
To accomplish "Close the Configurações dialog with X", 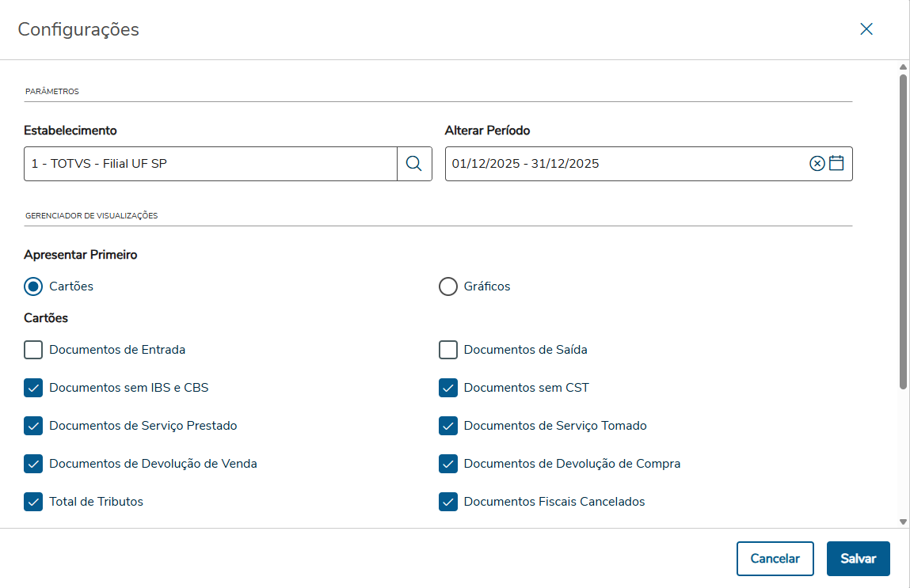I will pyautogui.click(x=866, y=29).
